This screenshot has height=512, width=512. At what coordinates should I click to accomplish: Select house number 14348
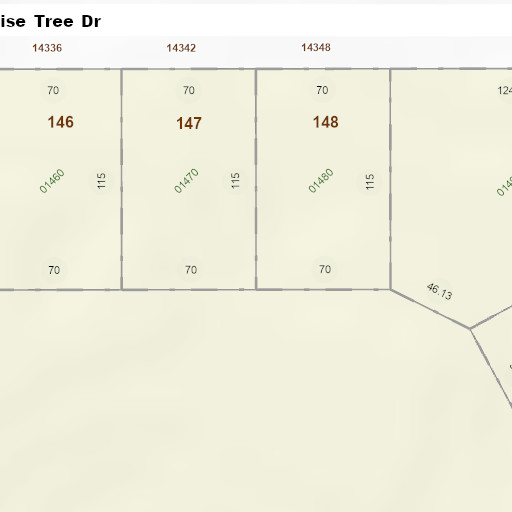(316, 47)
